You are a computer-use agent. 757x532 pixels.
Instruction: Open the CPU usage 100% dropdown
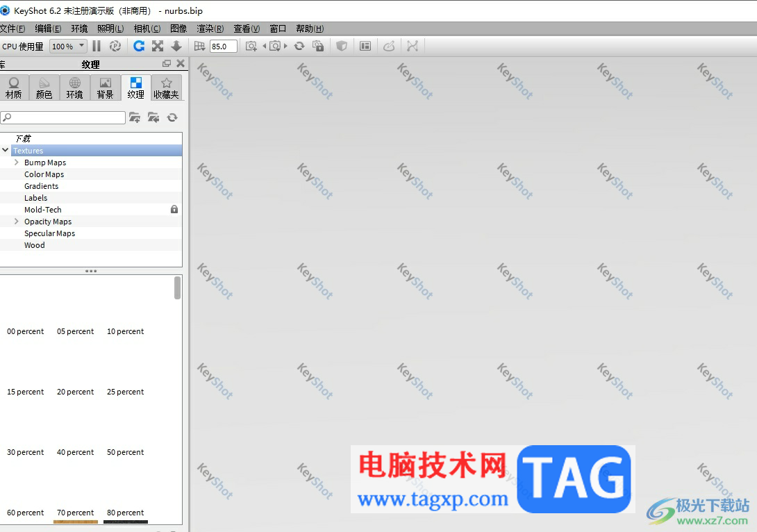click(x=68, y=47)
